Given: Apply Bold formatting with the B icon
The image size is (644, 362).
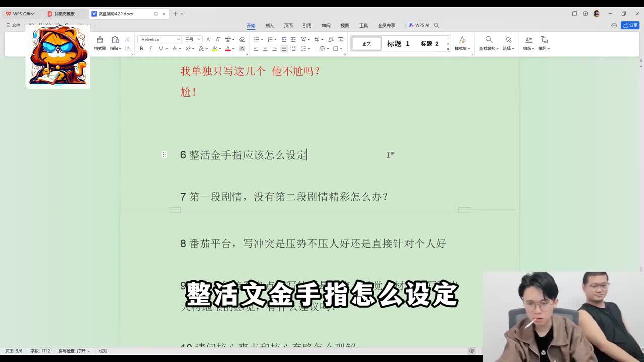Looking at the screenshot, I should click(141, 49).
